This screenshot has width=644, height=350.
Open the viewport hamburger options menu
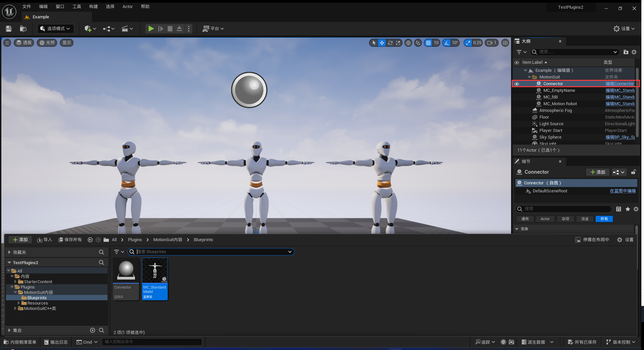click(x=7, y=43)
